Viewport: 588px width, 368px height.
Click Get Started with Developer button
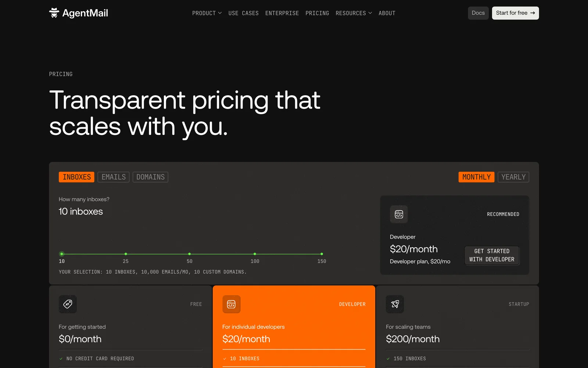492,255
